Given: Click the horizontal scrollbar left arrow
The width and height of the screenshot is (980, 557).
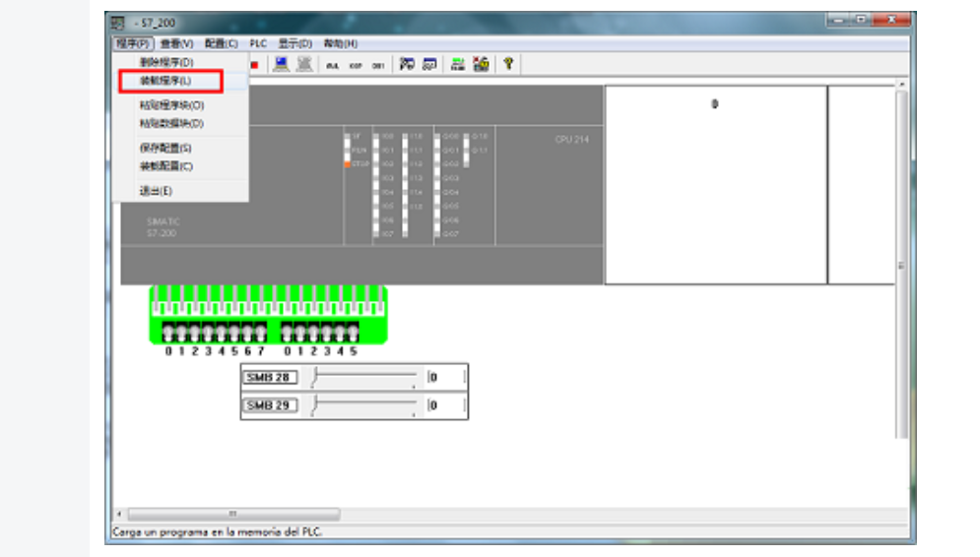Looking at the screenshot, I should click(x=119, y=514).
